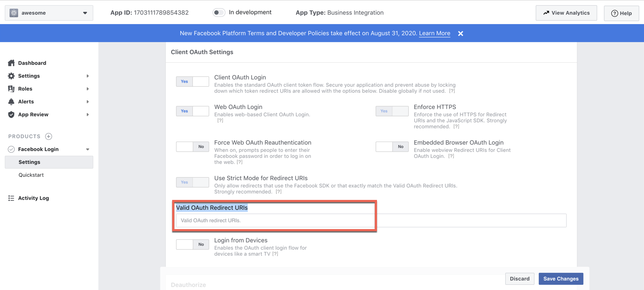Open Activity Log in sidebar

point(33,198)
